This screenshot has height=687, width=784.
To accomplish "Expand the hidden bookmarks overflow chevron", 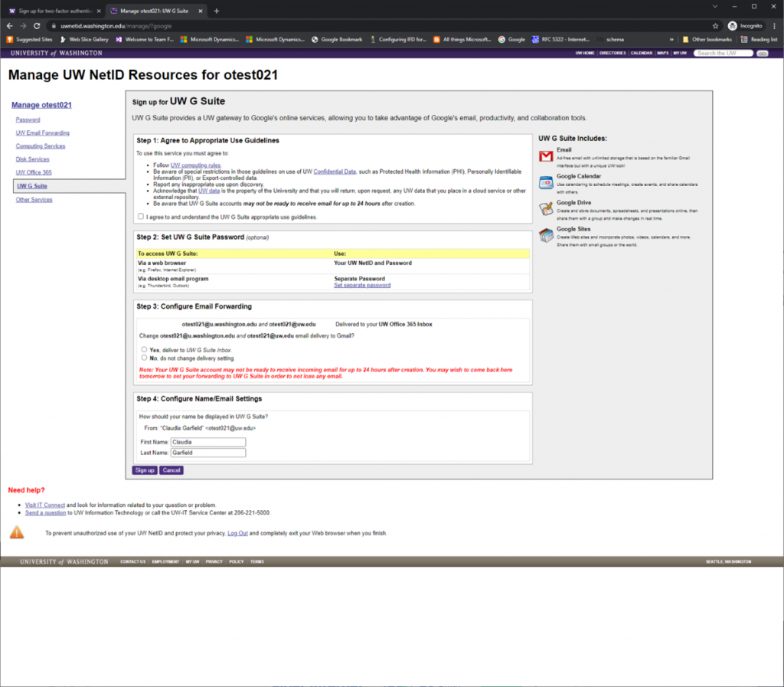I will (671, 40).
